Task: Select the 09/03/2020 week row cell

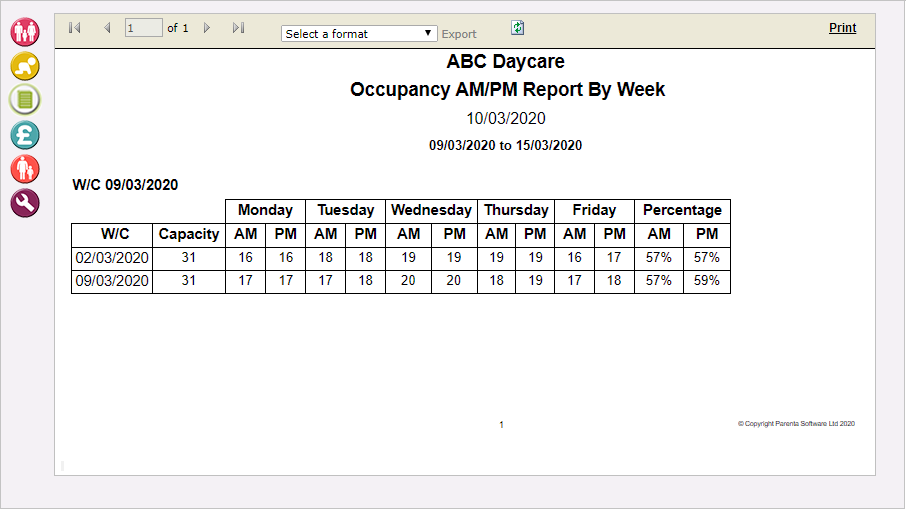Action: [112, 281]
